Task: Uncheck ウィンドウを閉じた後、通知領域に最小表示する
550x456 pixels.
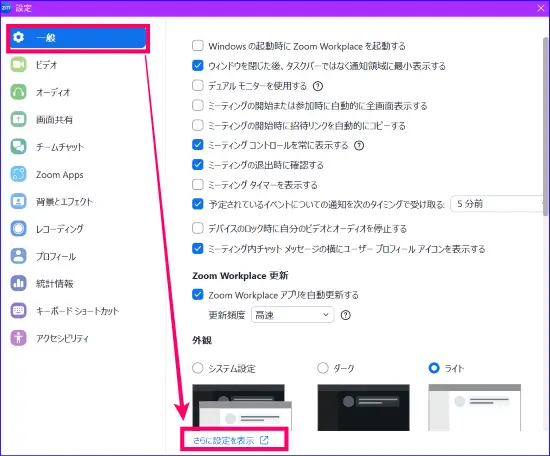Action: coord(198,66)
